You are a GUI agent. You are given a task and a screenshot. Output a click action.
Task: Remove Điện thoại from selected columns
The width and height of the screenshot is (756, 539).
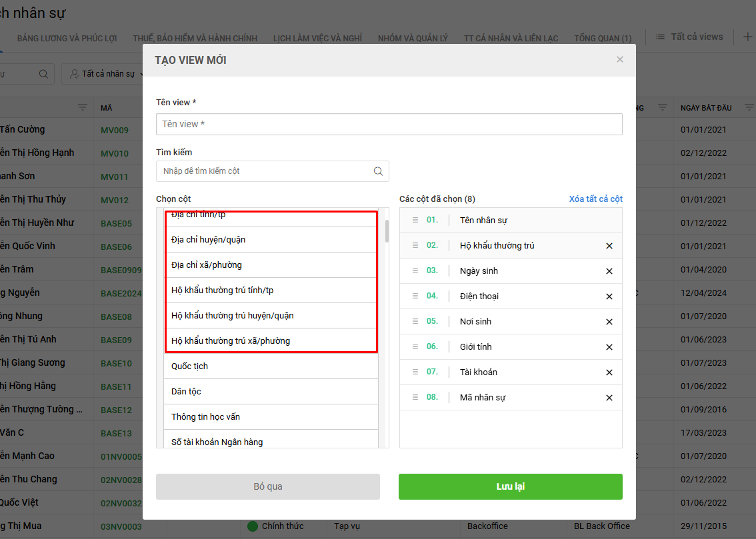click(x=609, y=296)
